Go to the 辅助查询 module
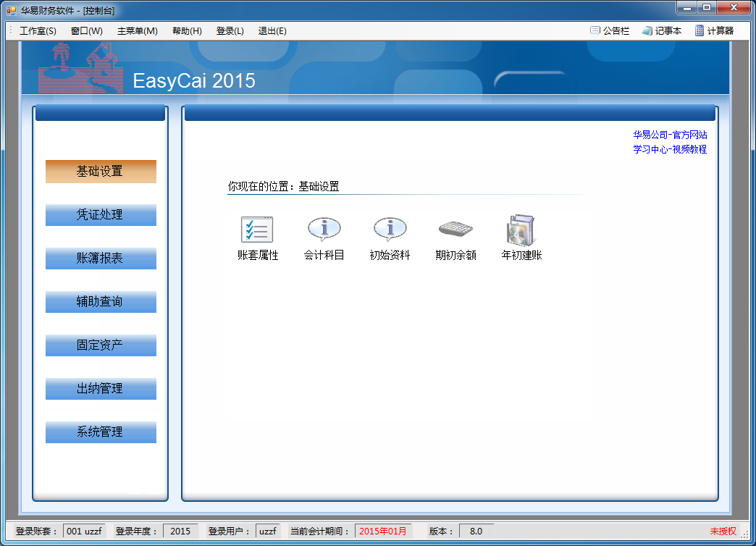 (x=101, y=301)
